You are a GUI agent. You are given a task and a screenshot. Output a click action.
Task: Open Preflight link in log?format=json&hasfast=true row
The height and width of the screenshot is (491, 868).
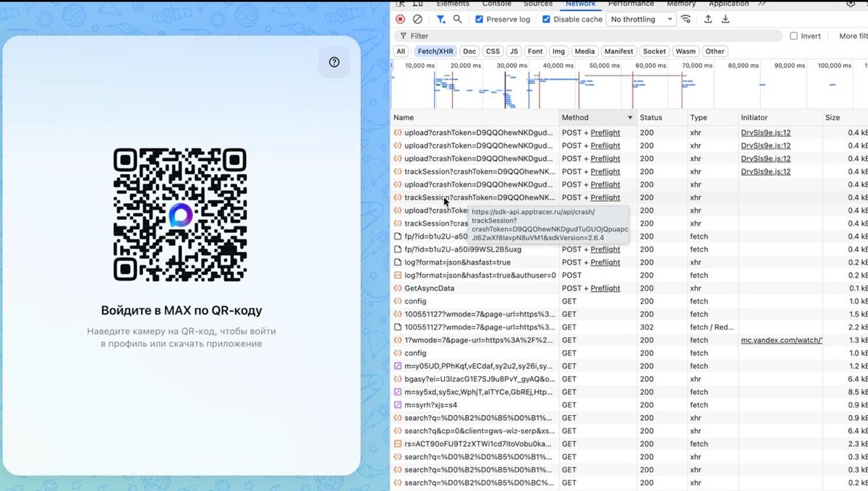[x=605, y=262]
